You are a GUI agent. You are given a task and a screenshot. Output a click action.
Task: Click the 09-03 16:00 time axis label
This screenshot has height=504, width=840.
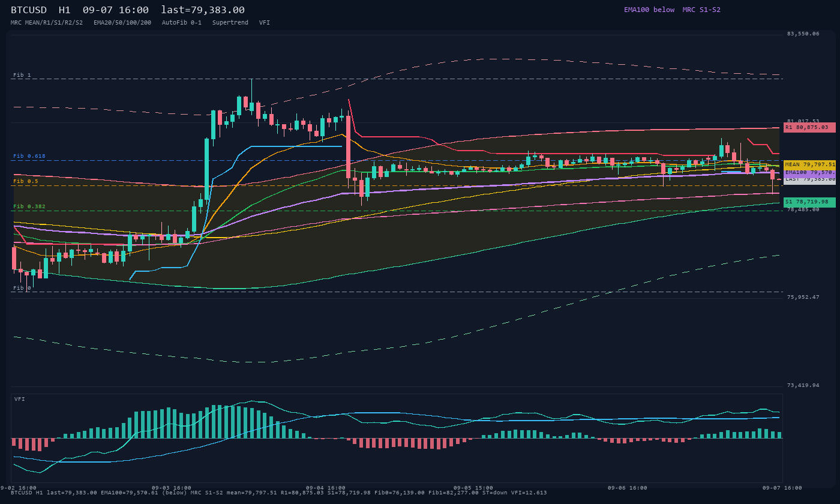[x=172, y=488]
